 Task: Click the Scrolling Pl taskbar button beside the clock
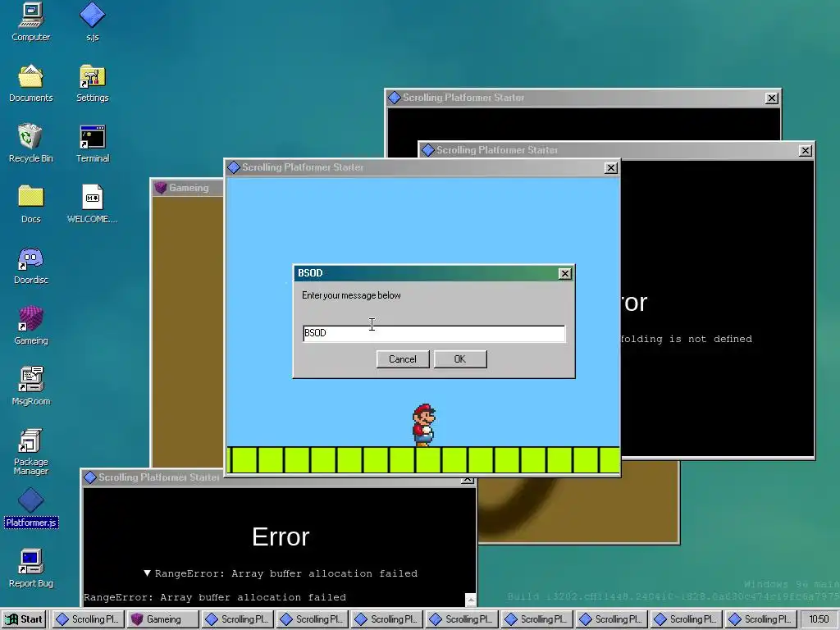(760, 619)
